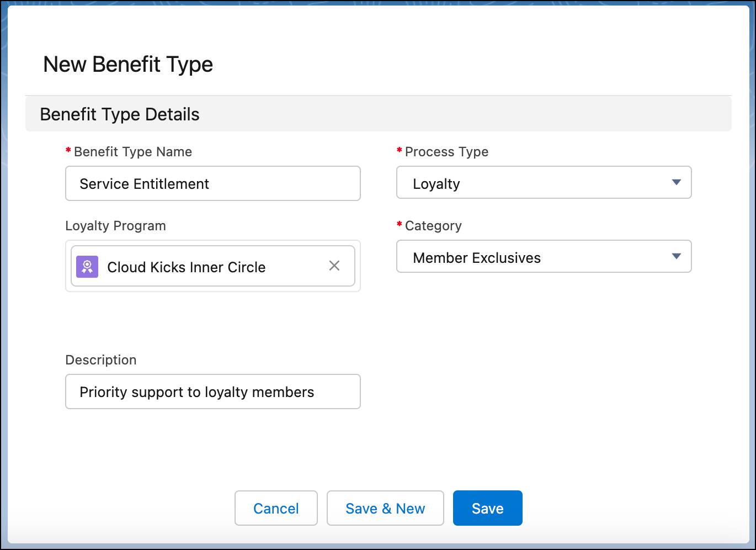Select the Member Exclusives value in Category
The height and width of the screenshot is (550, 756).
click(x=477, y=257)
